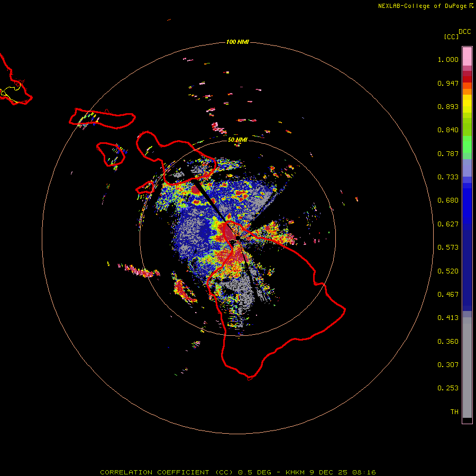Image resolution: width=476 pixels, height=476 pixels.
Task: Click the 0.787 color scale label
Action: (448, 153)
